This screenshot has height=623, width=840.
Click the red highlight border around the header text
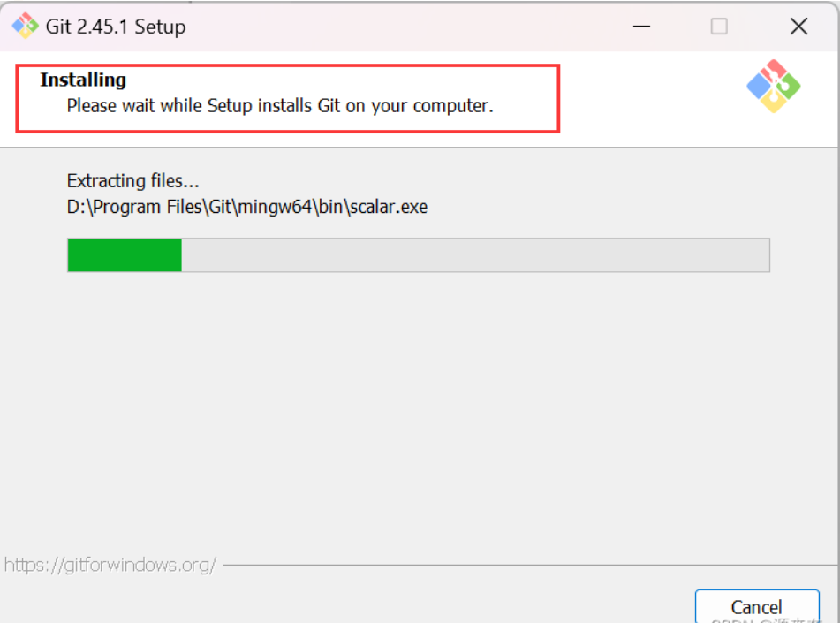[x=558, y=98]
